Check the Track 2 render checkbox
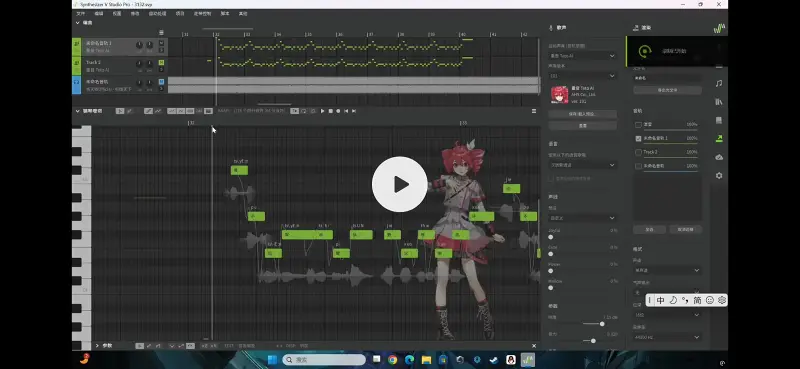Image resolution: width=800 pixels, height=369 pixels. (x=638, y=152)
